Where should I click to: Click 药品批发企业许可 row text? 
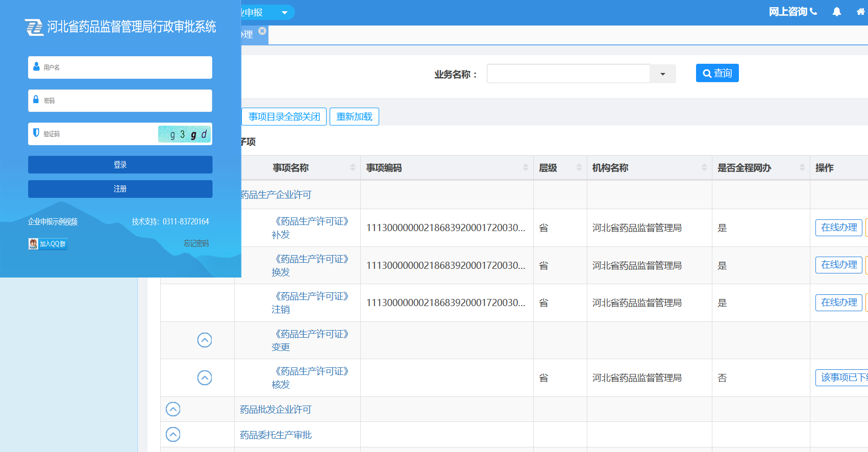coord(276,410)
